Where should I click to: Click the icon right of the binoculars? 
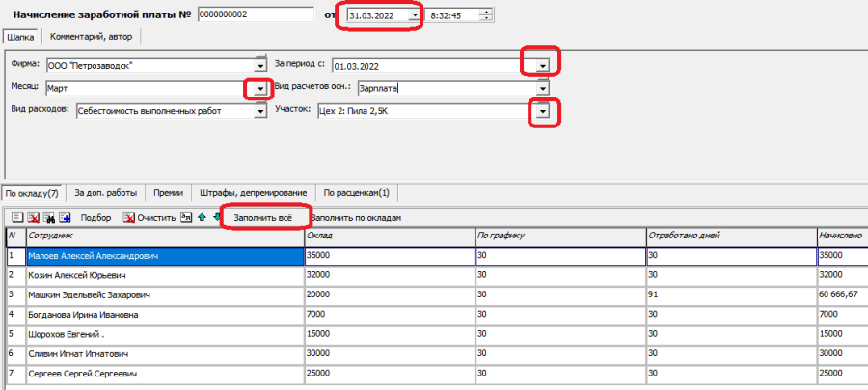[x=64, y=218]
